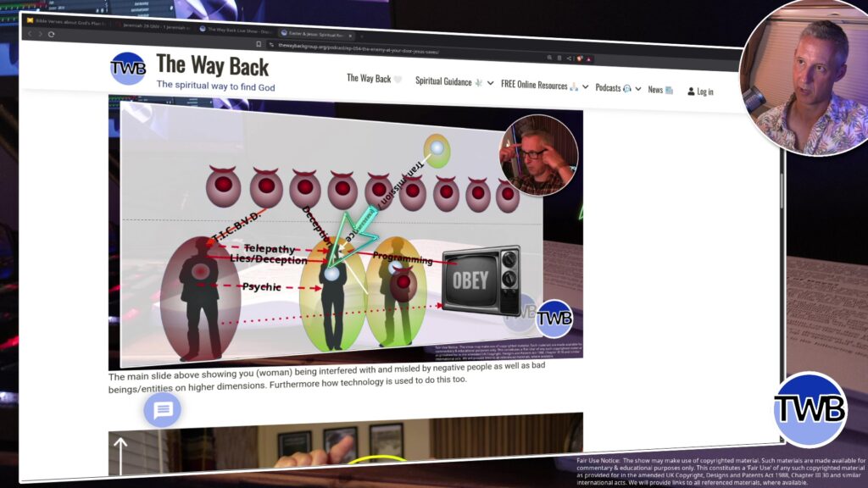
Task: Click the TWB logo in the site header
Action: 128,68
